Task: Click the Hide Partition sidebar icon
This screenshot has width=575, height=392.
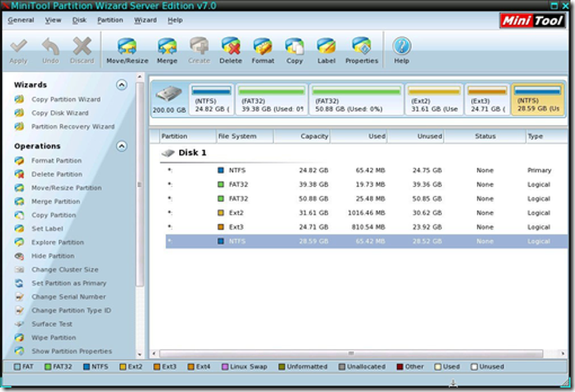Action: [20, 256]
